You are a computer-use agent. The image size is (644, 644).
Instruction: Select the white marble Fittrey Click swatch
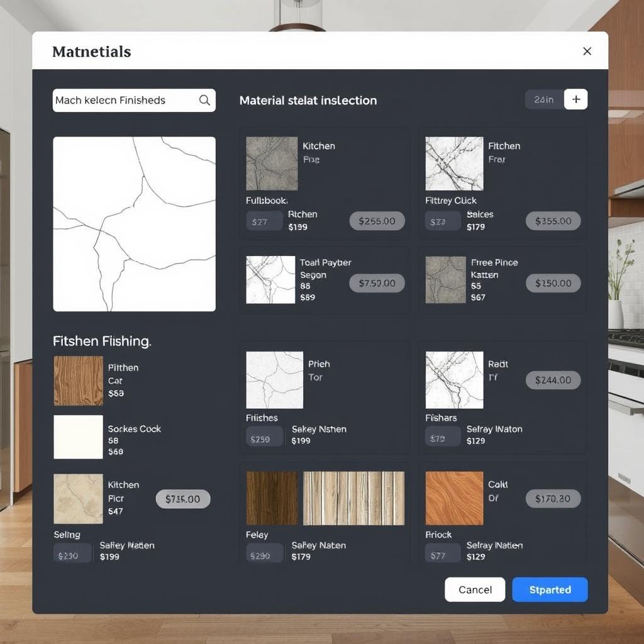pos(454,164)
